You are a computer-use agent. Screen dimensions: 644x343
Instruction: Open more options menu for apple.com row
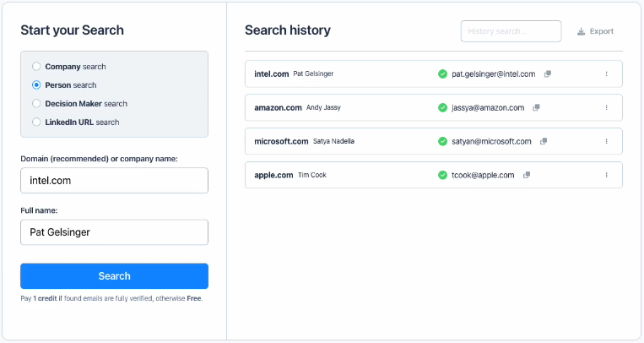[606, 176]
